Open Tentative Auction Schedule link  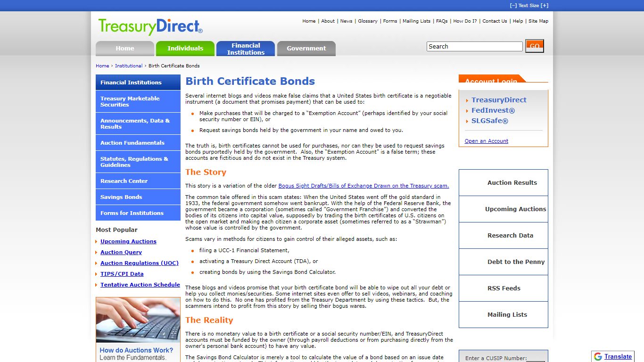coord(140,285)
